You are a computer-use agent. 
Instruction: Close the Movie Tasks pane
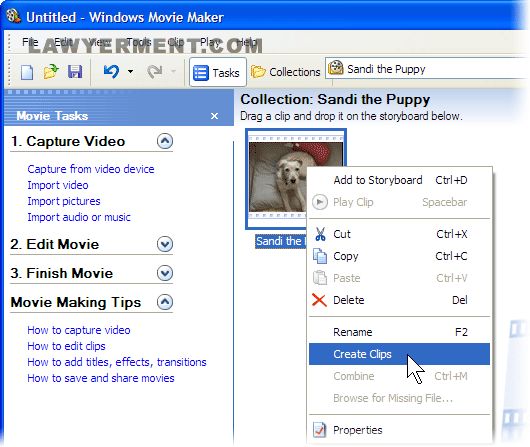[x=214, y=116]
